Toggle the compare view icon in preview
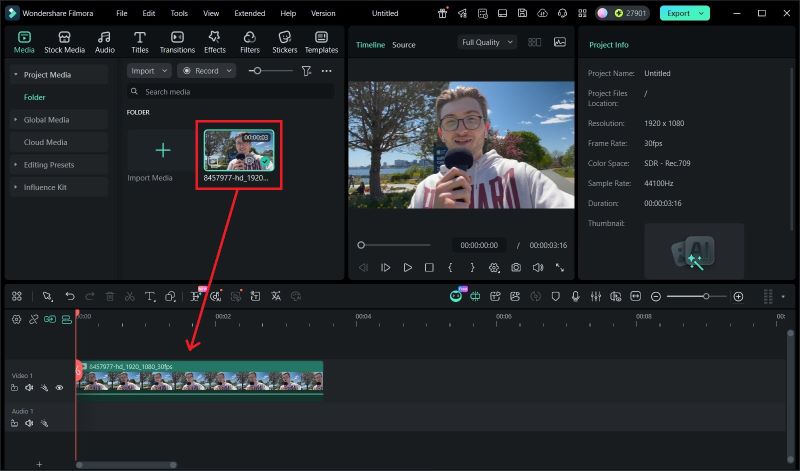This screenshot has height=471, width=800. (534, 42)
